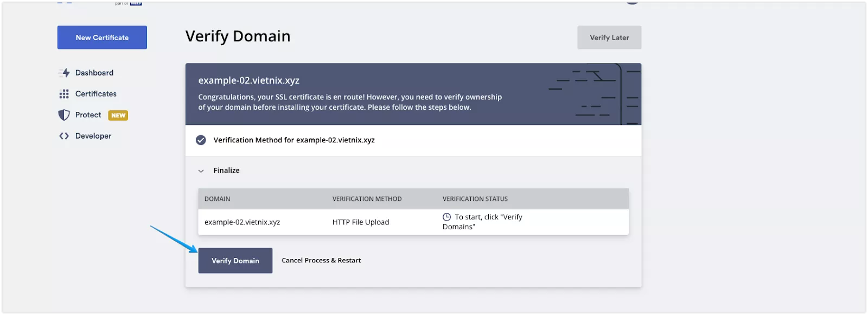Click the HTTP File Upload cell
The height and width of the screenshot is (315, 868).
pyautogui.click(x=361, y=222)
